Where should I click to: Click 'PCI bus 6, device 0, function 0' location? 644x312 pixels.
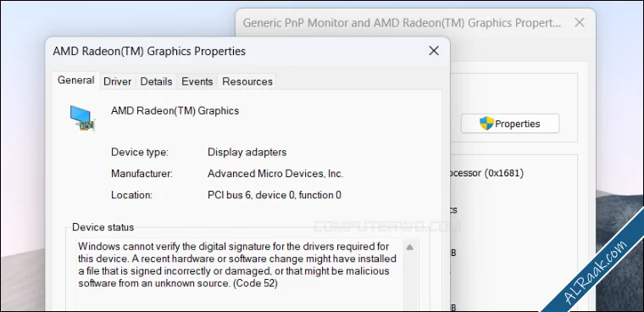(x=275, y=195)
